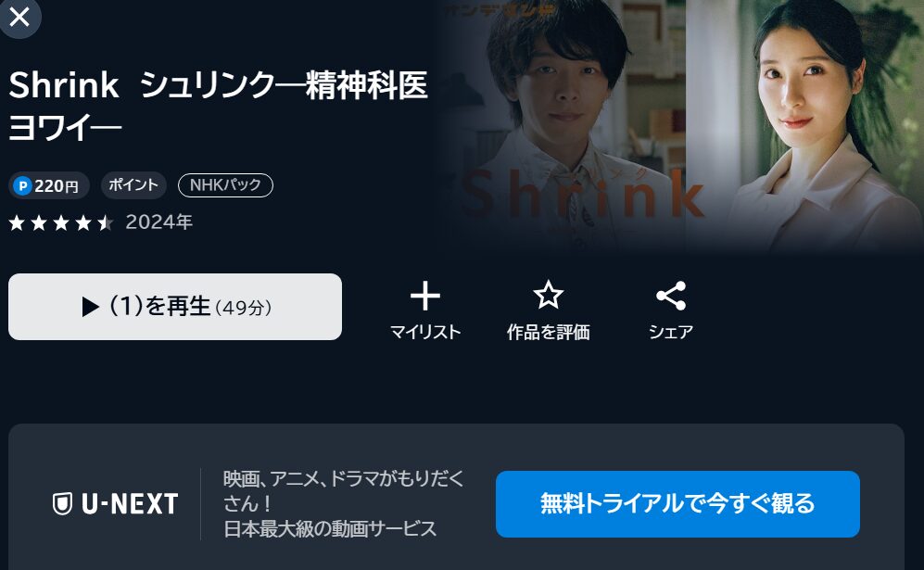The height and width of the screenshot is (570, 924).
Task: Open the NHKパック tag
Action: coord(226,185)
